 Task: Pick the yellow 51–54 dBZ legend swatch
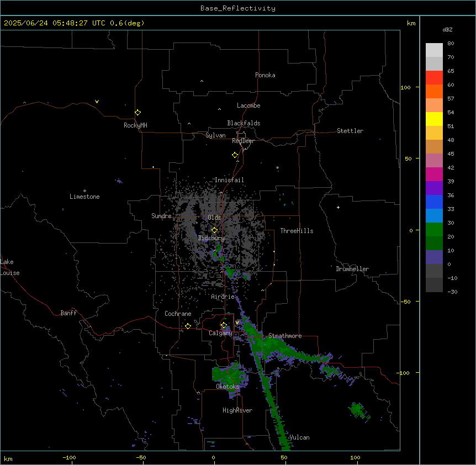[x=434, y=119]
